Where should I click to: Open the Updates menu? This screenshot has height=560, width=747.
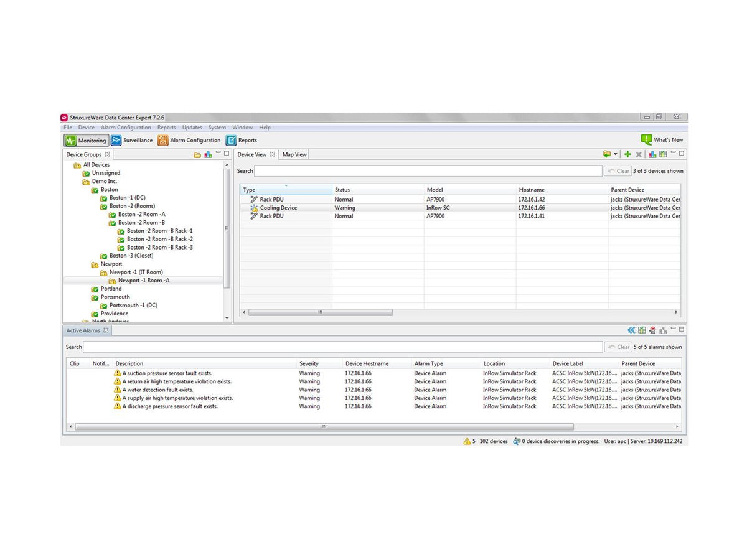point(192,127)
